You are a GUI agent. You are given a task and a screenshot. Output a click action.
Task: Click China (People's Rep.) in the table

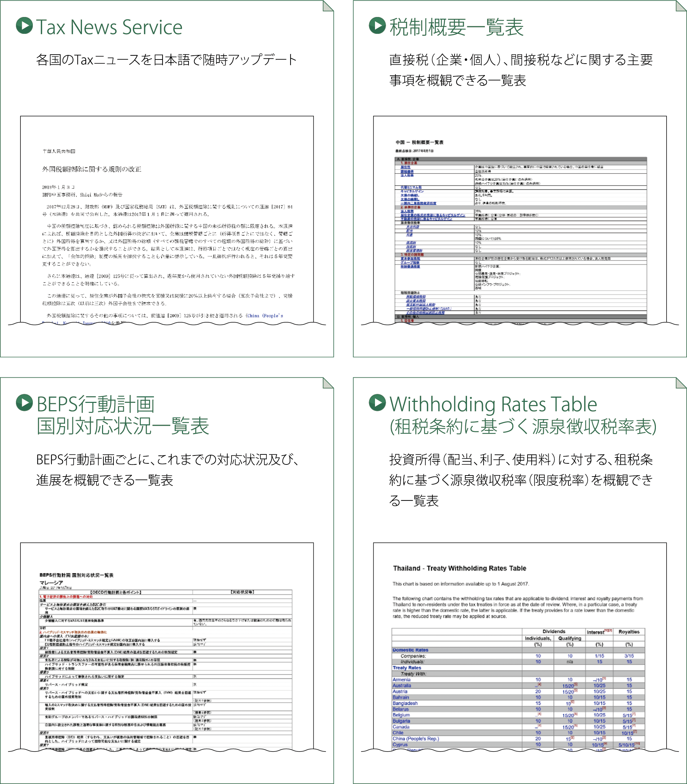pos(415,738)
